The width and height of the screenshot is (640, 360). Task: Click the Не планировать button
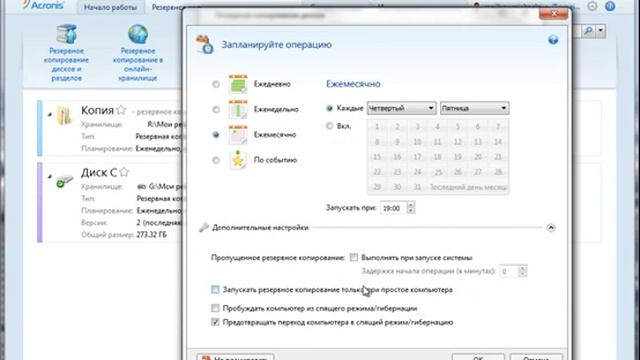(235, 357)
